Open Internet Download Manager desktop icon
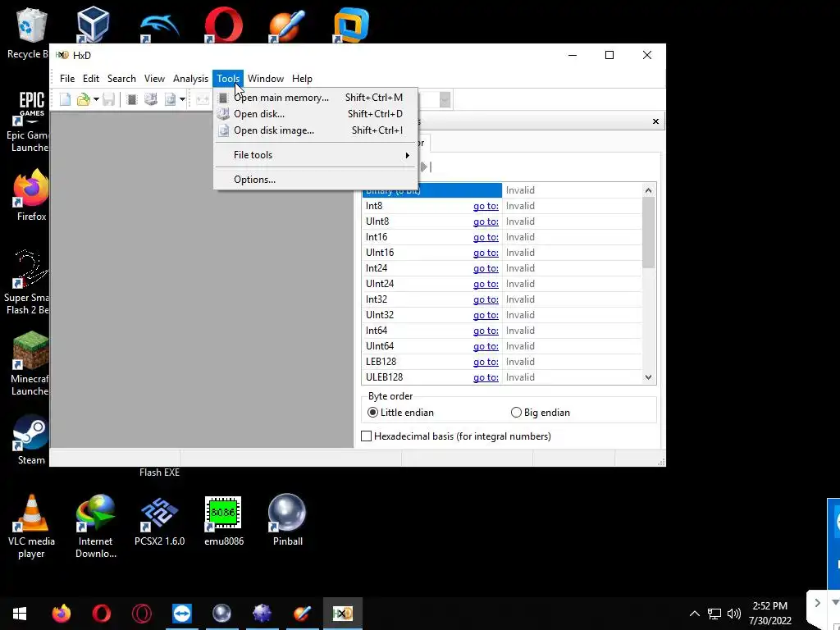This screenshot has width=840, height=630. [x=95, y=527]
